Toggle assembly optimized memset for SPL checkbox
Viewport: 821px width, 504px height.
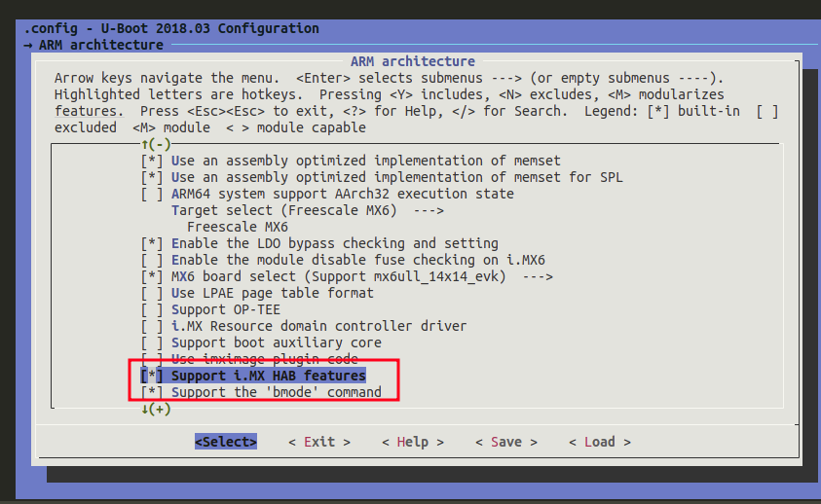click(x=152, y=177)
